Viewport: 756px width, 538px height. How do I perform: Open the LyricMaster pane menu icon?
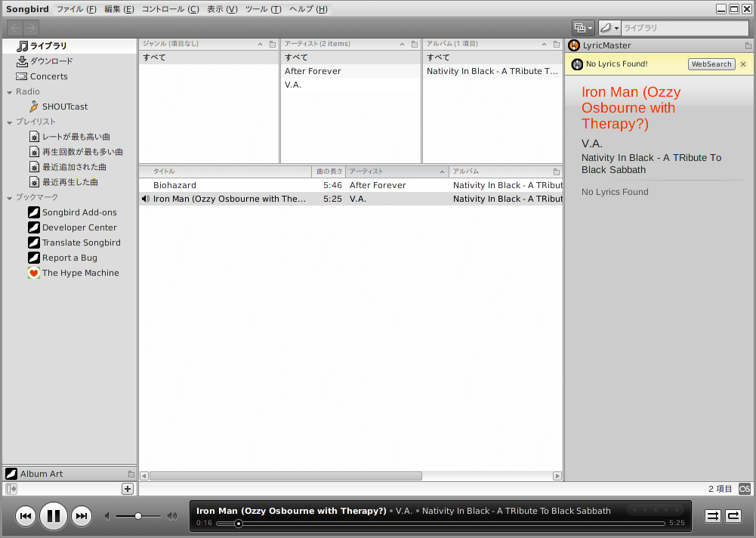[x=748, y=46]
